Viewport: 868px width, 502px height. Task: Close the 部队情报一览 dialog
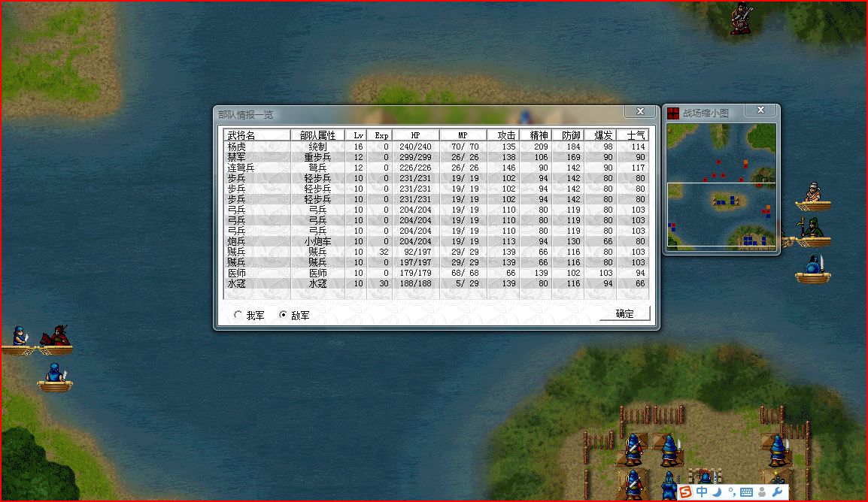click(641, 111)
